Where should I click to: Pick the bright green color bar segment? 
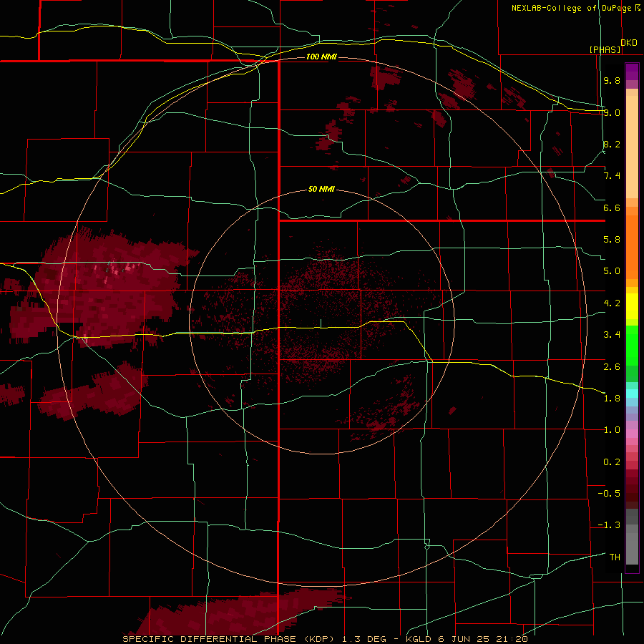click(x=632, y=346)
